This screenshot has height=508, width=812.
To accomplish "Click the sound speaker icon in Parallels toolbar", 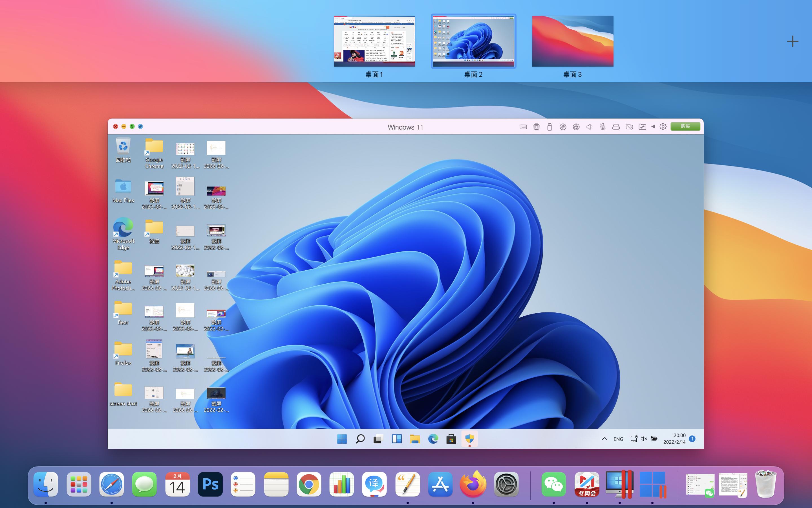I will click(x=589, y=127).
